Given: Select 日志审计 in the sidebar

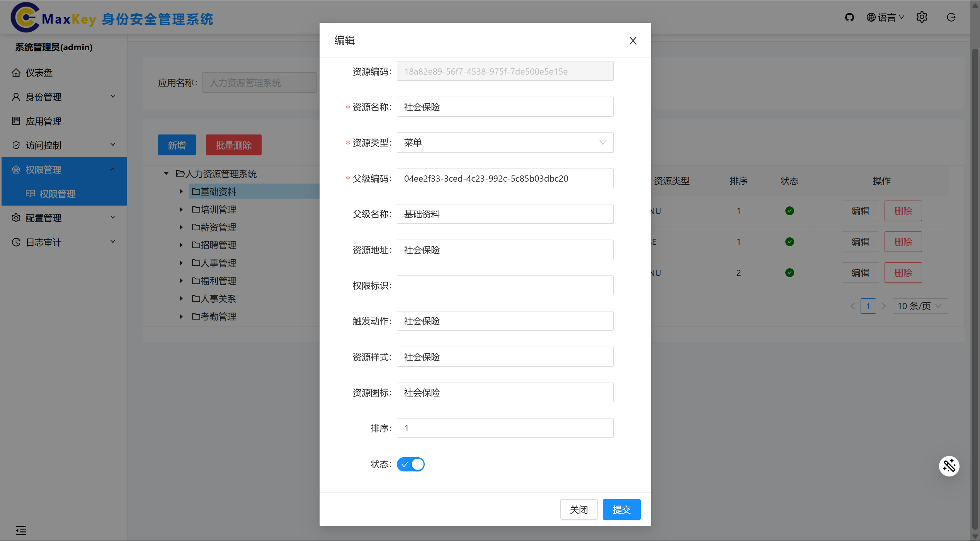Looking at the screenshot, I should (x=43, y=242).
